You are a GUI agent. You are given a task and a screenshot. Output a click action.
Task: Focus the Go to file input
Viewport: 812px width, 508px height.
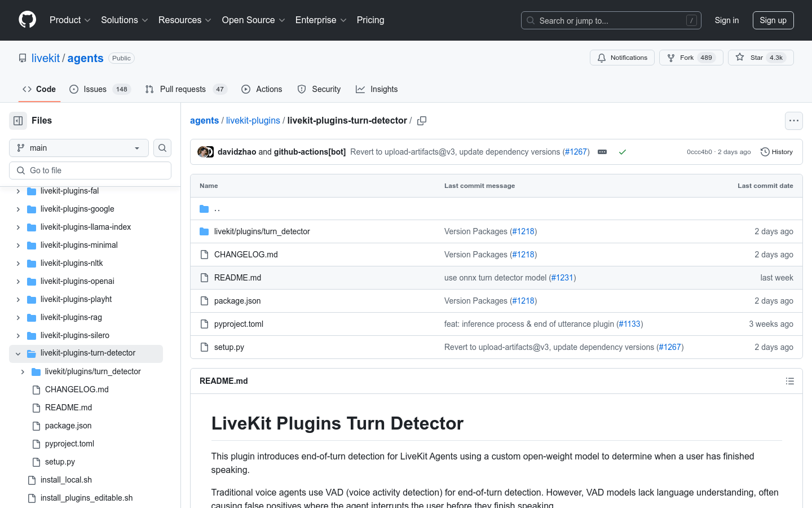pos(90,170)
